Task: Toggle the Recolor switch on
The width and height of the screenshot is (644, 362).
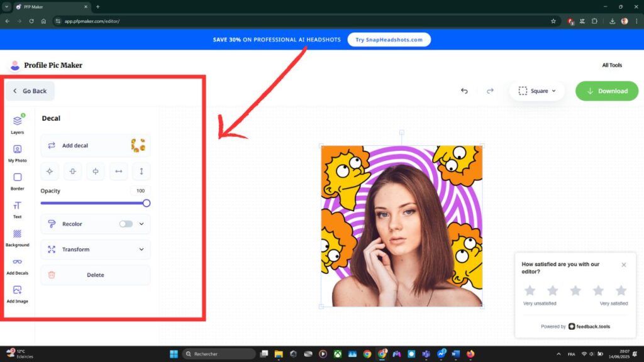Action: click(x=126, y=224)
